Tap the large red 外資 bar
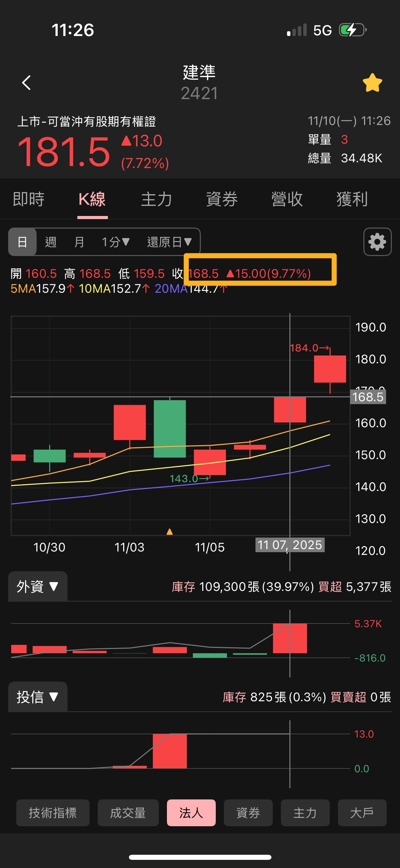 (x=290, y=638)
